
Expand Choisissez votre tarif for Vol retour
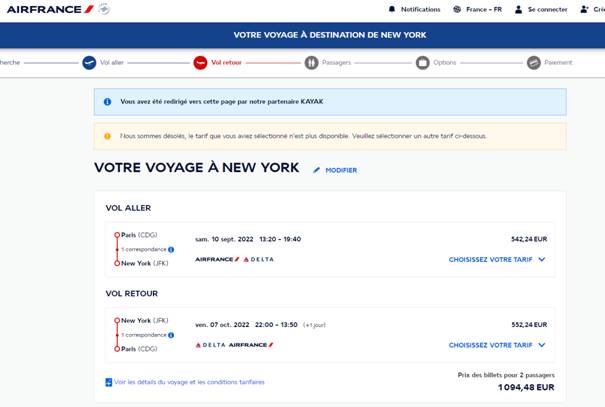(497, 345)
